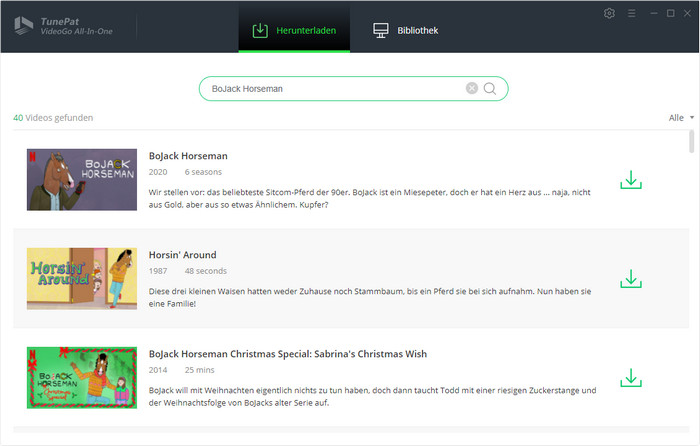Select the BoJack Horseman title text
The height and width of the screenshot is (446, 700).
coord(188,156)
